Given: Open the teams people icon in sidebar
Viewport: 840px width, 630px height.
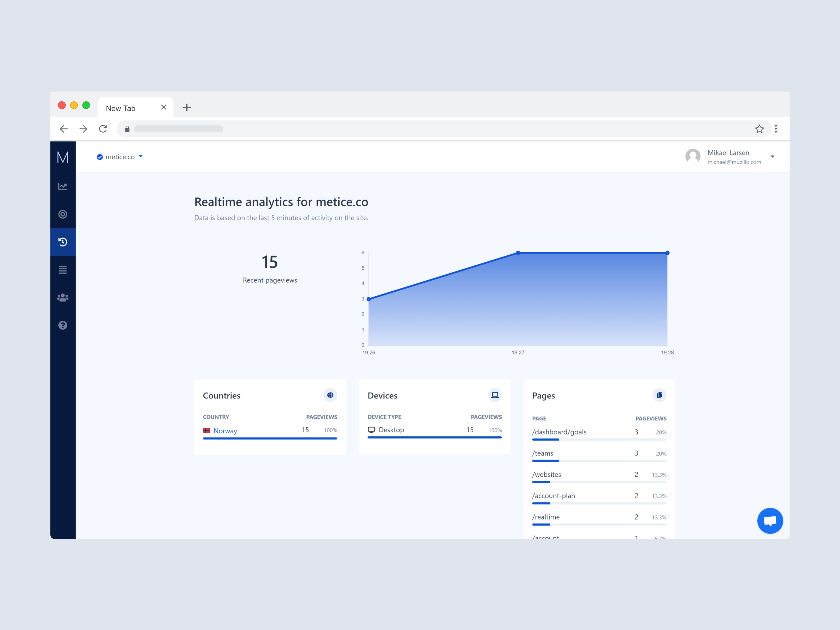Looking at the screenshot, I should [x=63, y=298].
